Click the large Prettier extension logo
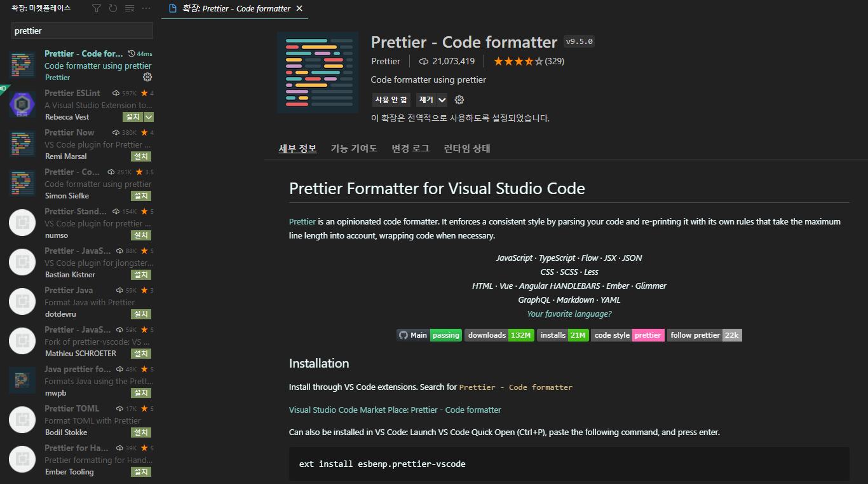This screenshot has height=484, width=868. point(318,73)
